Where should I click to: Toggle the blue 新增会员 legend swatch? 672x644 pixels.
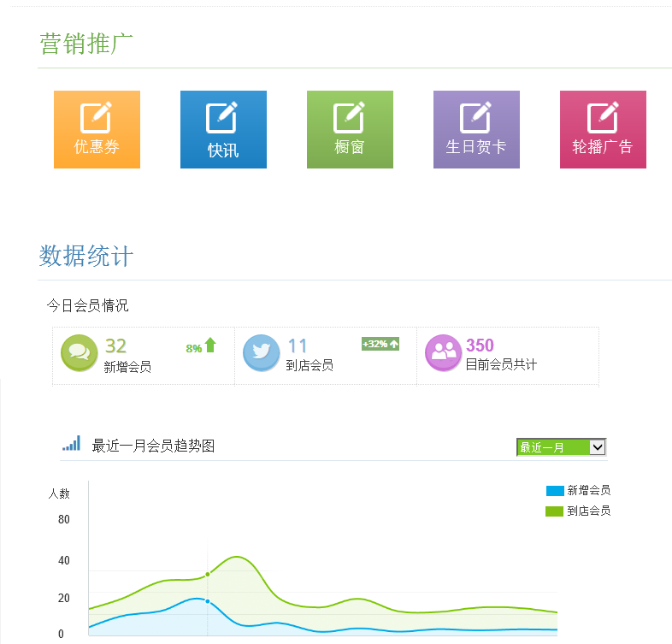click(x=555, y=491)
